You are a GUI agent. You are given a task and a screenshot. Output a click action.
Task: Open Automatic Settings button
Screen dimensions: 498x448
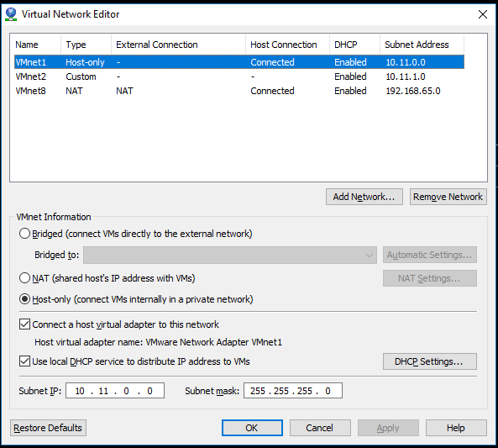point(430,255)
